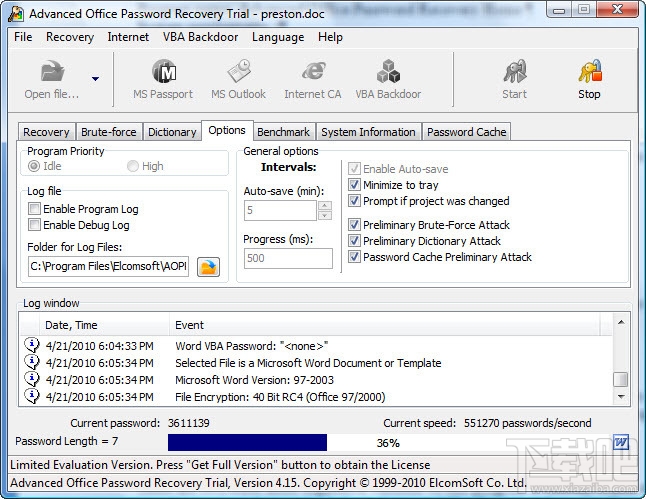This screenshot has width=646, height=499.
Task: Open the System Information tab
Action: point(369,132)
